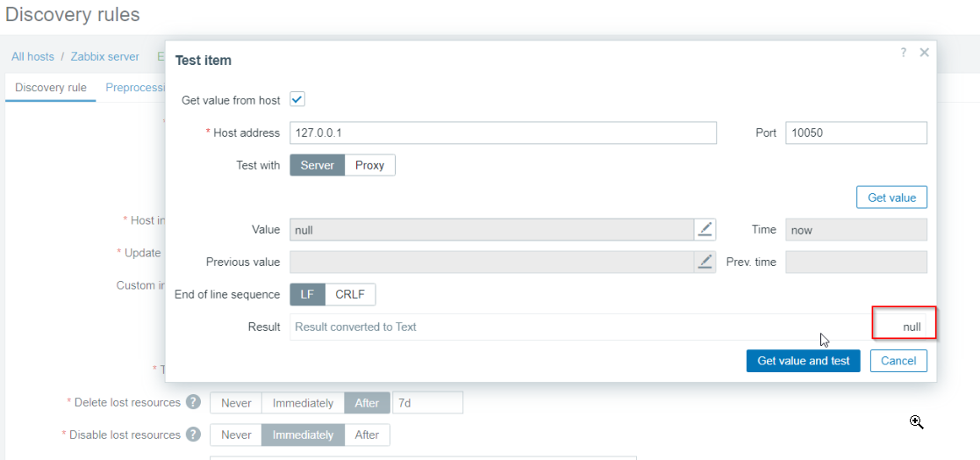Open the All hosts breadcrumb link
The image size is (980, 460).
tap(32, 56)
